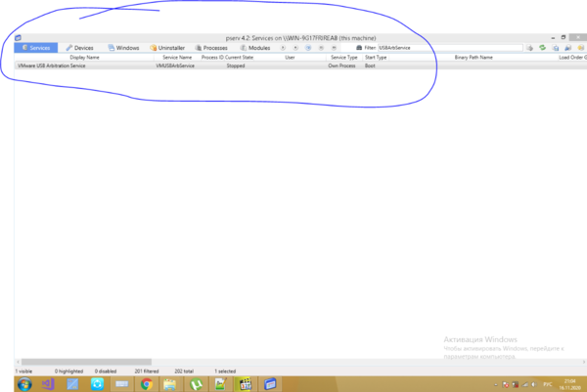
Task: Restore down the pserv window
Action: tap(564, 37)
